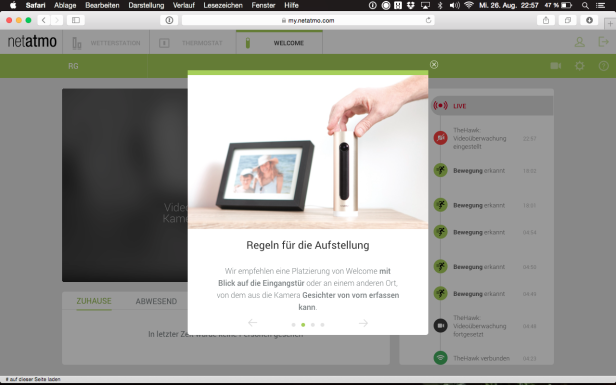This screenshot has width=616, height=385.
Task: Open camera settings gear icon
Action: pos(579,66)
